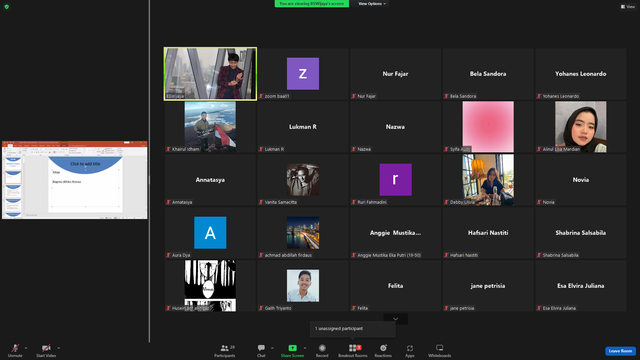Screen dimensions: 640x360
Task: Select Ainul Lisa Mardian's photo tile
Action: (581, 127)
